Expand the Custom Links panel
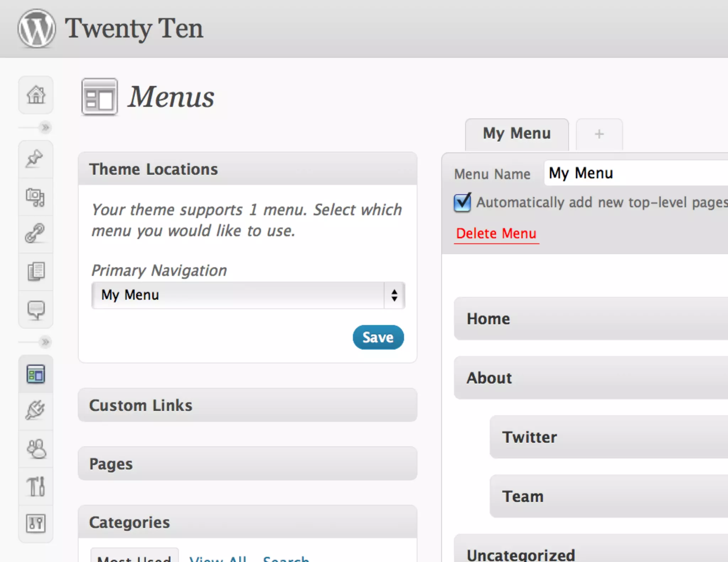Screen dimensions: 728x562 (247, 405)
